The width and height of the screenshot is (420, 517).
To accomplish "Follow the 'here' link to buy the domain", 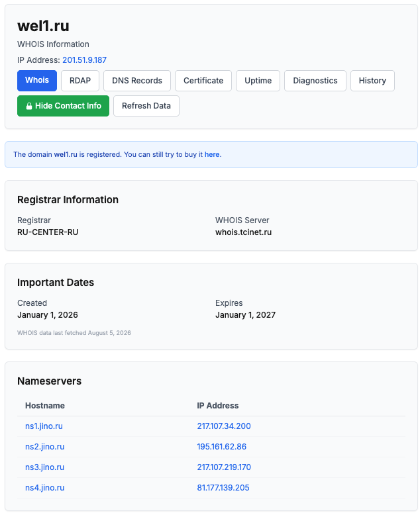I will tap(212, 154).
